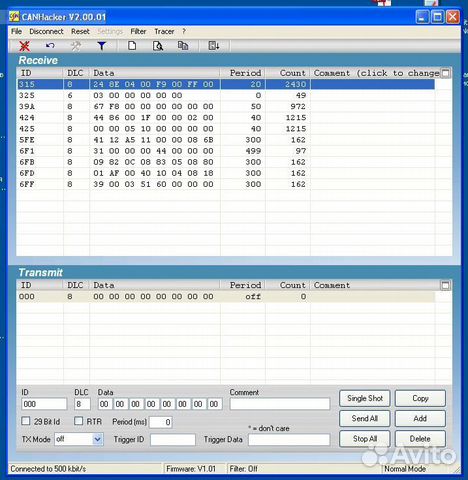Viewport: 468px width, 480px height.
Task: Select the receive row with ID 424
Action: [x=226, y=118]
